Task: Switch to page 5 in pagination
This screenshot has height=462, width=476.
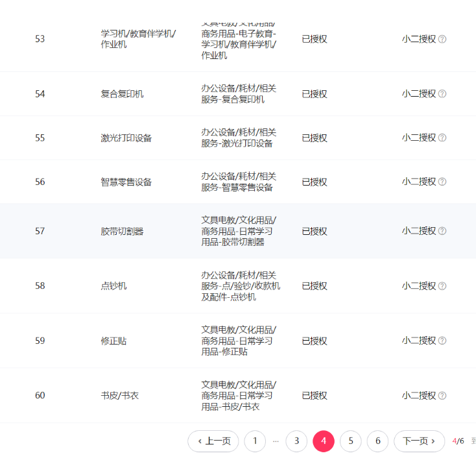Action: coord(351,441)
